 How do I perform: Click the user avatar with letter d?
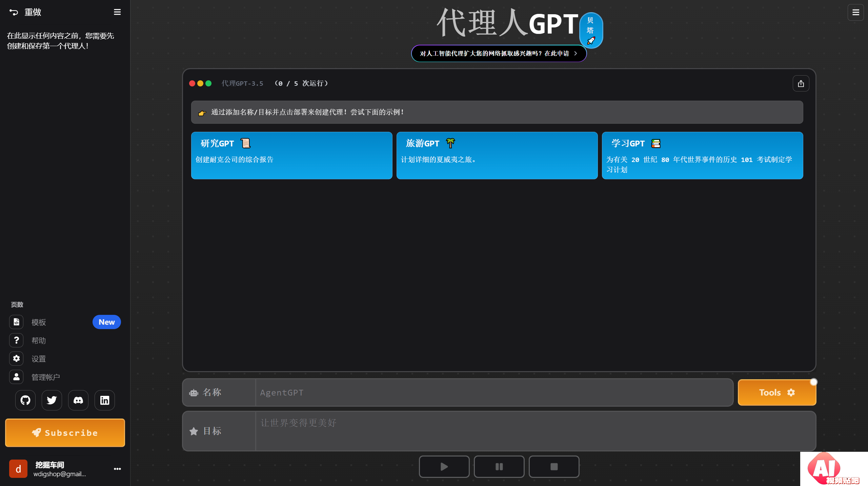(x=18, y=469)
